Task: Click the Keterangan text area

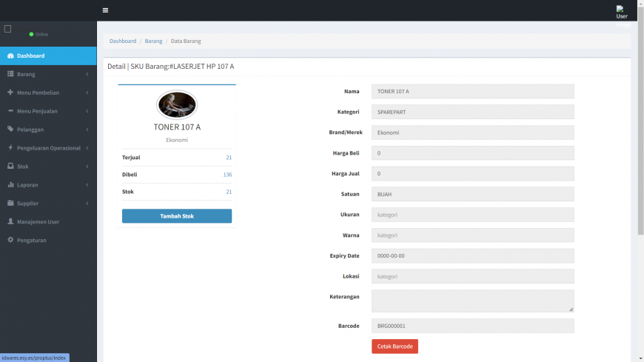Action: point(473,301)
